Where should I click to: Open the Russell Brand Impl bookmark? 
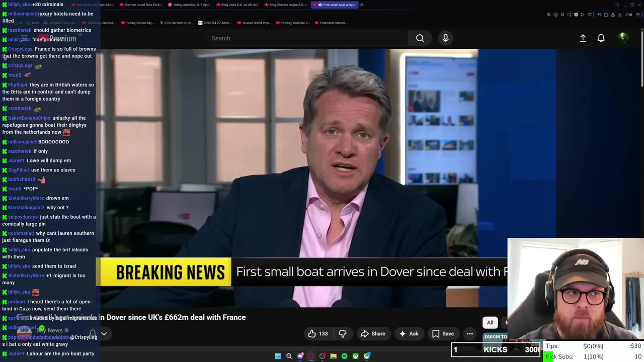tap(254, 23)
